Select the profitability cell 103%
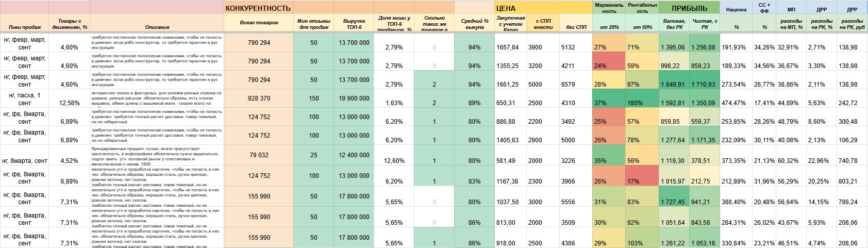The width and height of the screenshot is (868, 248). [x=642, y=237]
